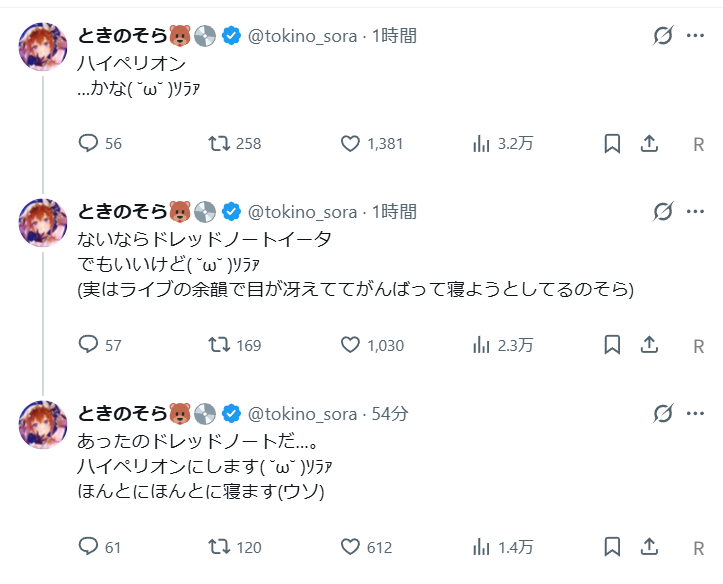
Task: Like the tweet with 1,381 likes
Action: pyautogui.click(x=350, y=144)
